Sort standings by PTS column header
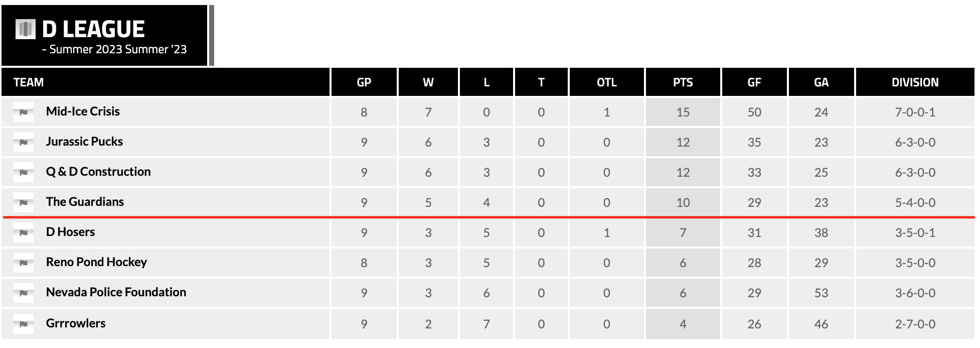980x348 pixels. point(683,82)
